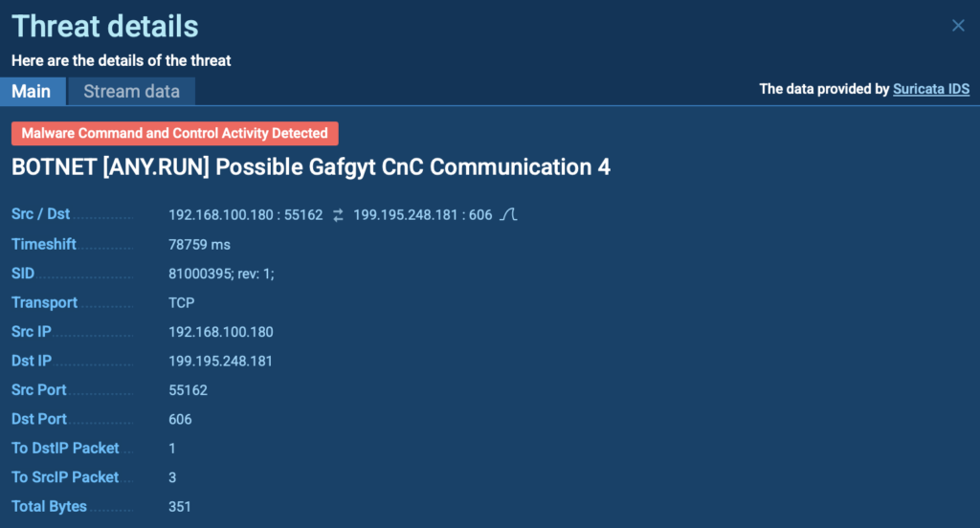Select the Main tab
980x528 pixels.
coord(32,92)
